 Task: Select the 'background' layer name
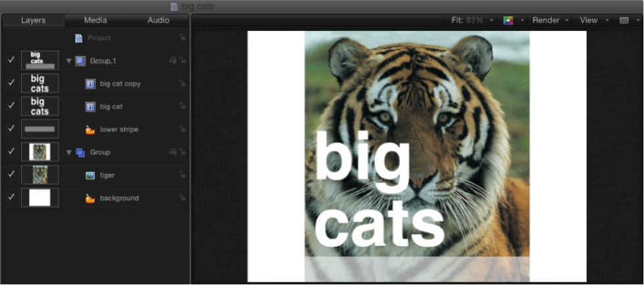point(120,198)
